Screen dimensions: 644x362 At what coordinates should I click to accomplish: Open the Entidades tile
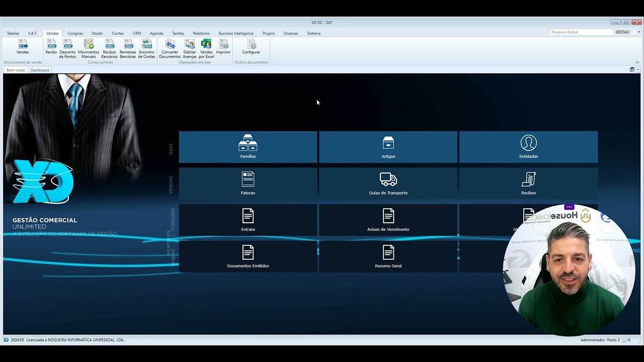point(529,147)
